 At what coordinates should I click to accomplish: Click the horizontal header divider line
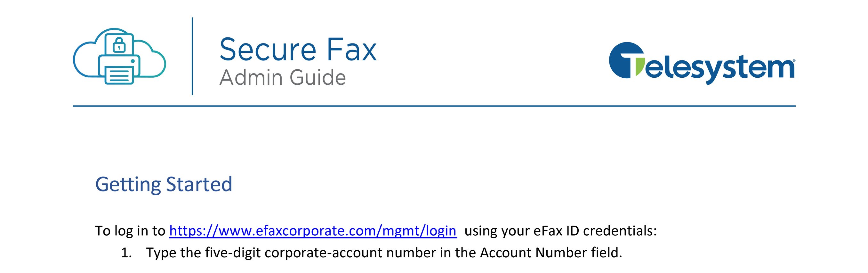434,106
